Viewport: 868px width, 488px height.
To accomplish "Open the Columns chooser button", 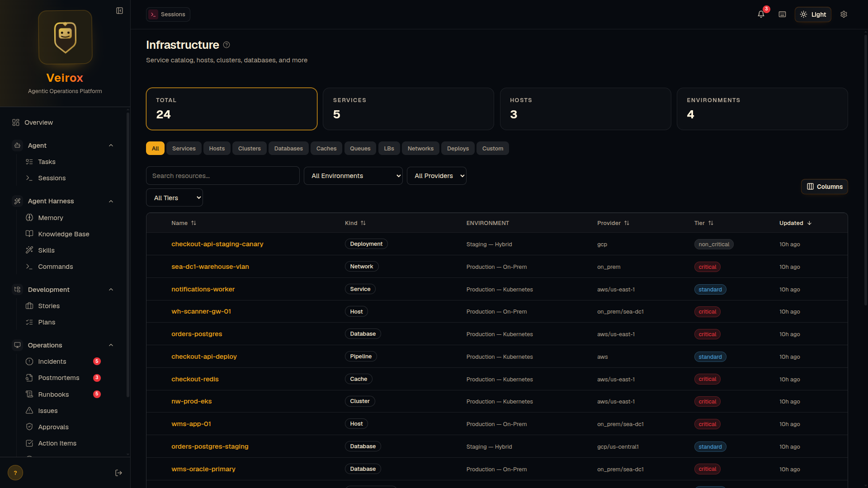I will tap(824, 187).
